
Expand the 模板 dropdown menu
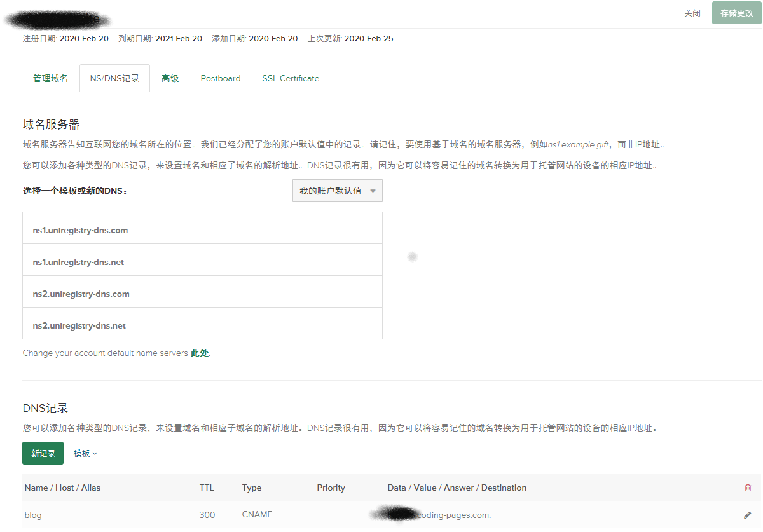(x=86, y=453)
